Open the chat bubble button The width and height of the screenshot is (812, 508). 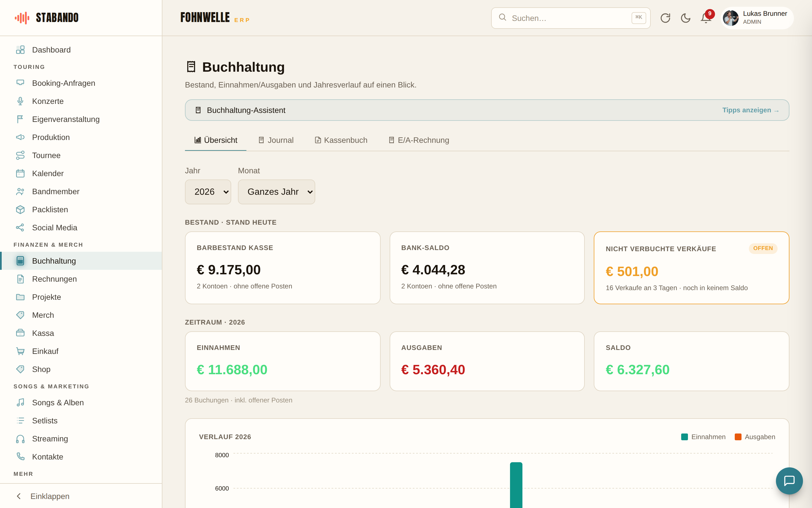click(x=789, y=481)
